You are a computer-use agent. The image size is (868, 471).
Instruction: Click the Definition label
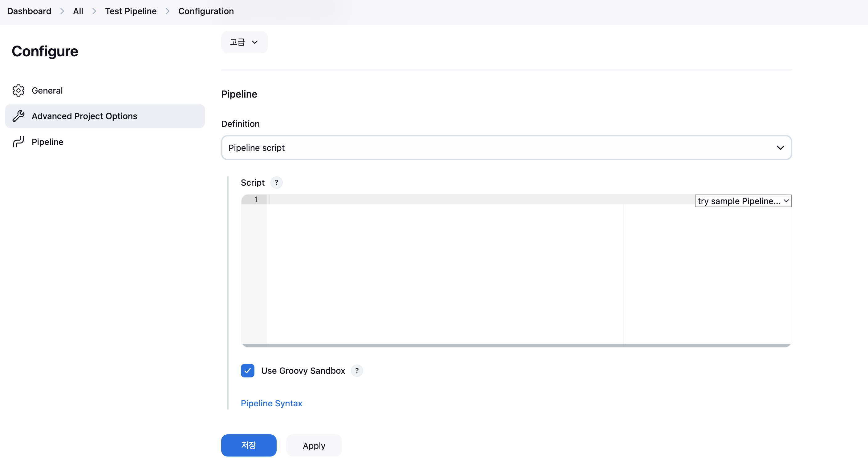tap(240, 124)
